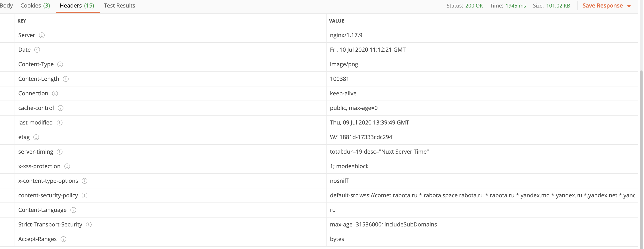This screenshot has height=249, width=644.
Task: Click the x-xss-protection info icon
Action: point(67,166)
